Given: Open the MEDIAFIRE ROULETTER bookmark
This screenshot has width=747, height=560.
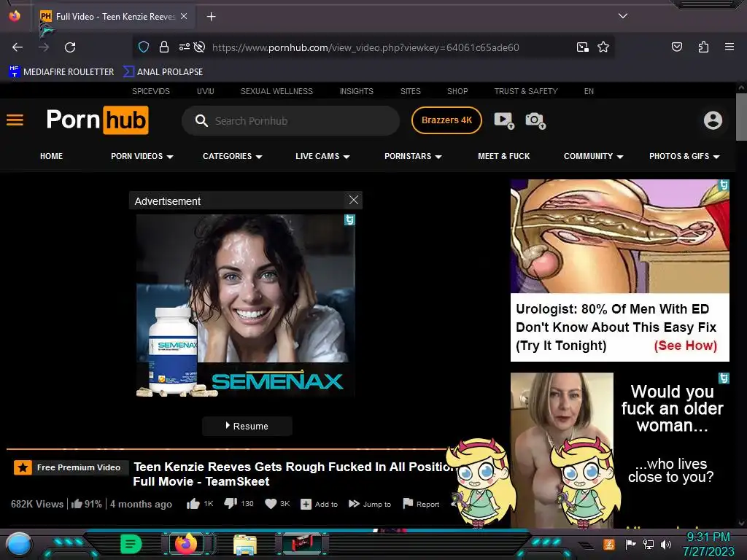Looking at the screenshot, I should [61, 72].
